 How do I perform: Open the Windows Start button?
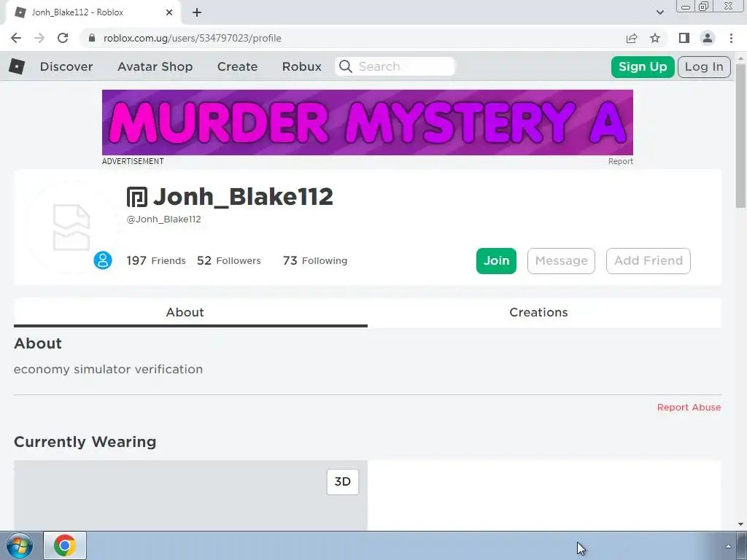(x=20, y=545)
